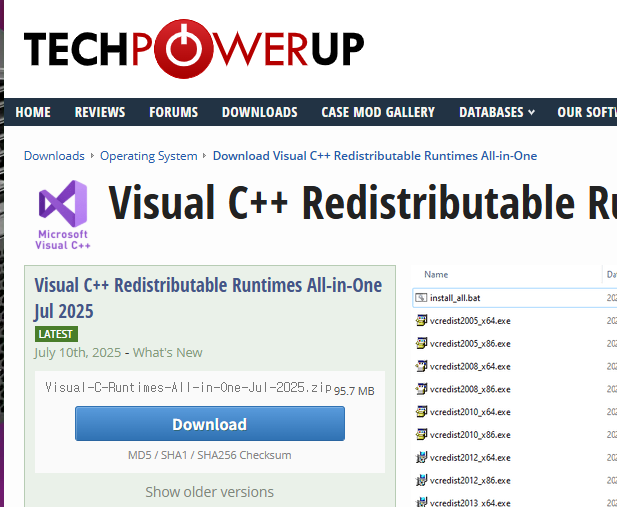The height and width of the screenshot is (507, 617).
Task: Expand Show older versions
Action: coord(210,492)
